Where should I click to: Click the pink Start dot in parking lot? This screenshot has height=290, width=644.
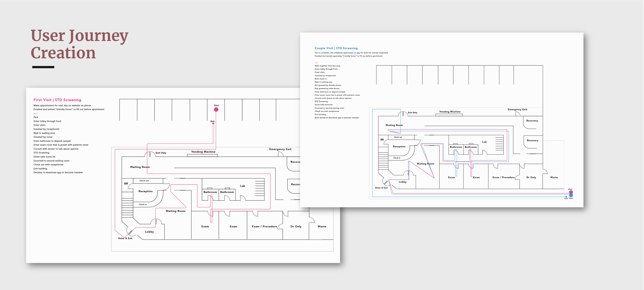click(216, 110)
